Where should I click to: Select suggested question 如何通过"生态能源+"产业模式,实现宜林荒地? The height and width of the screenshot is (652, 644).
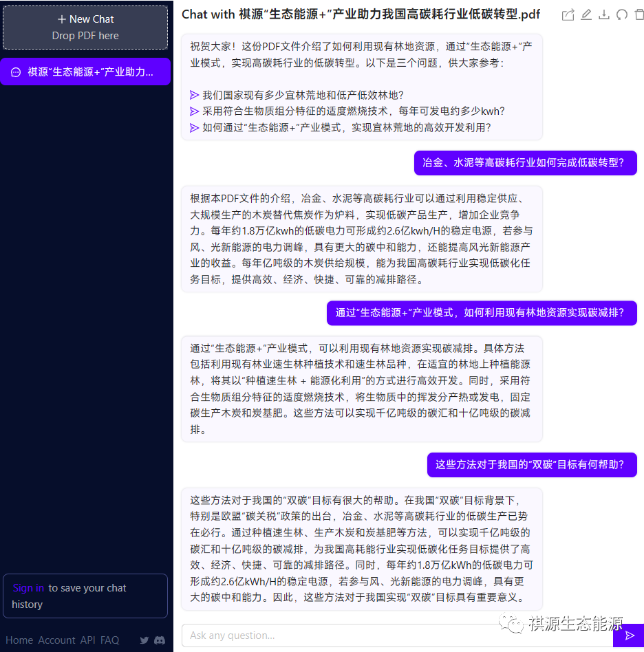tap(347, 128)
